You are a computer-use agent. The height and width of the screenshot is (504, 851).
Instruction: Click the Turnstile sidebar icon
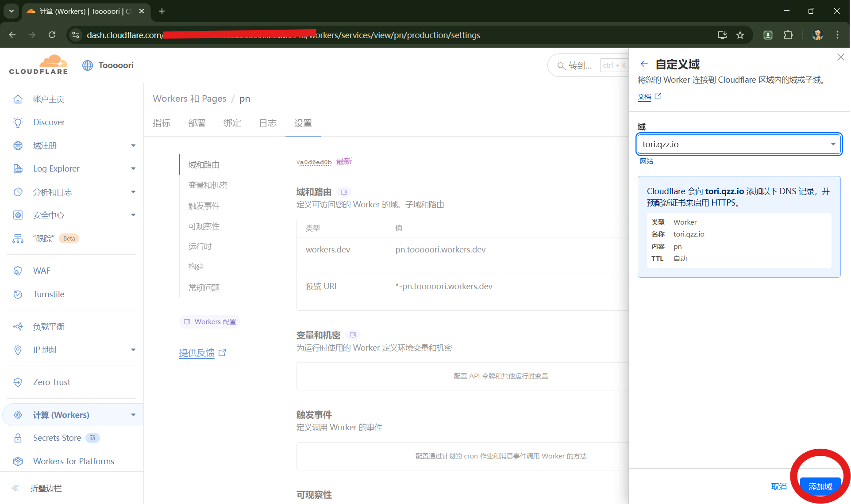click(18, 294)
